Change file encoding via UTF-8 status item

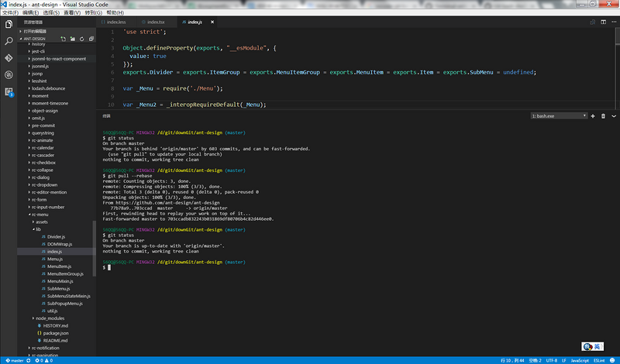(x=552, y=360)
